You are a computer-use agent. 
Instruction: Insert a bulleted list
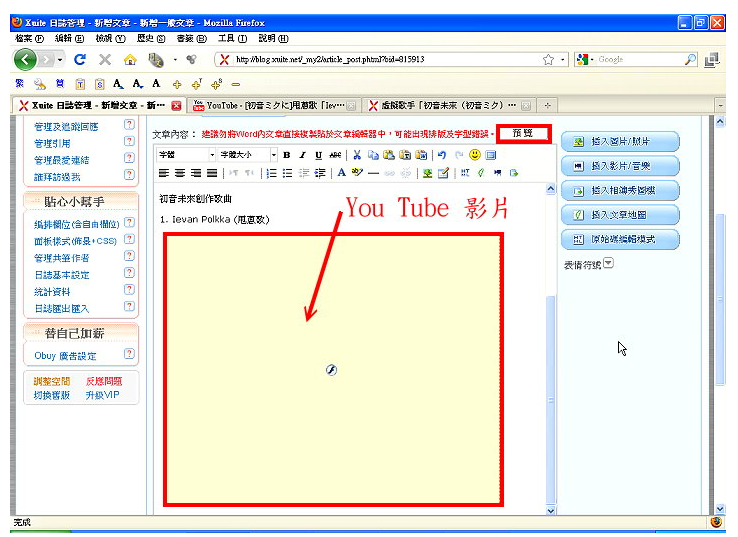[288, 173]
